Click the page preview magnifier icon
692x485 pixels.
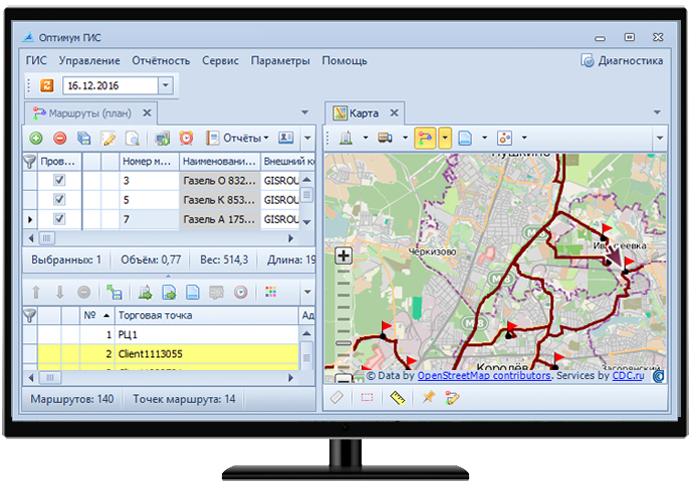point(132,138)
